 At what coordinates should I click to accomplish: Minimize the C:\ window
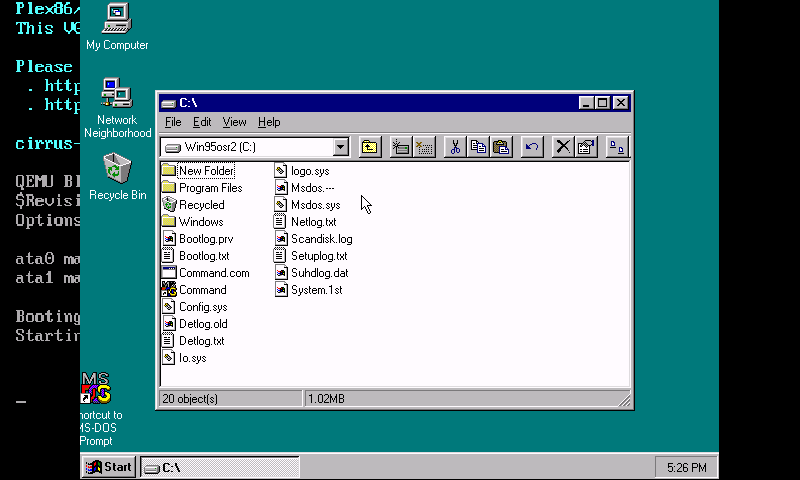point(586,103)
